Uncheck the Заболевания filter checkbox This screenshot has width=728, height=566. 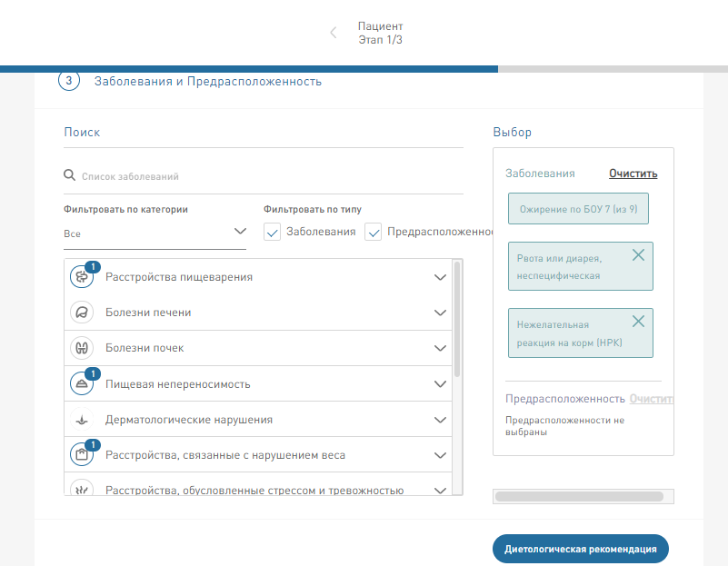pos(273,233)
